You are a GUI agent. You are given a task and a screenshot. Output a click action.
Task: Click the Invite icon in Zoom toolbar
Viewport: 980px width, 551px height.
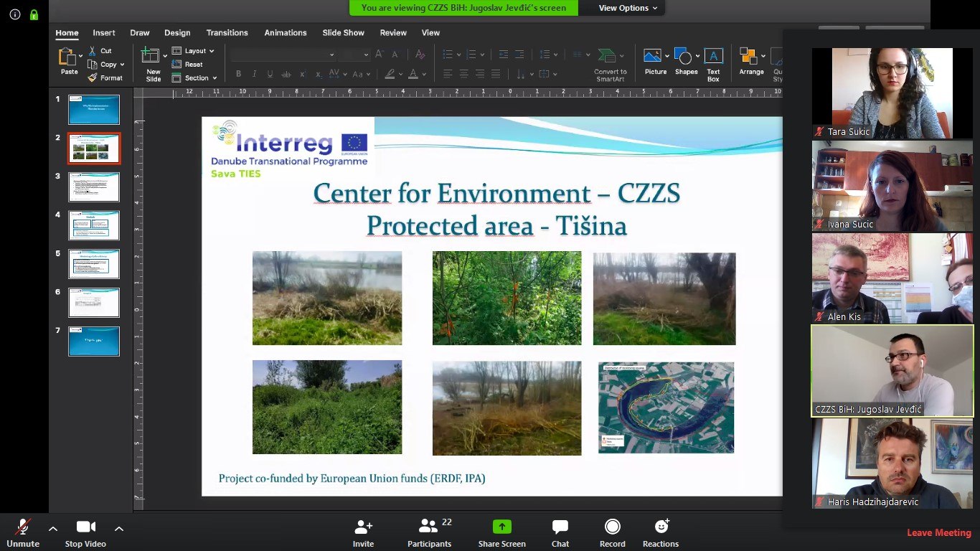coord(363,527)
